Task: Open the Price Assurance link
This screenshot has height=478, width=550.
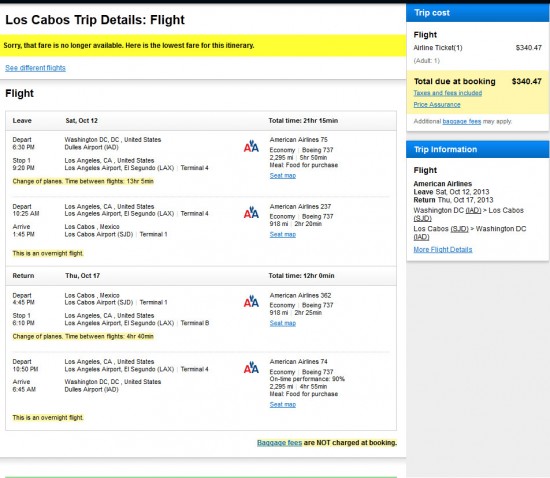Action: [437, 105]
